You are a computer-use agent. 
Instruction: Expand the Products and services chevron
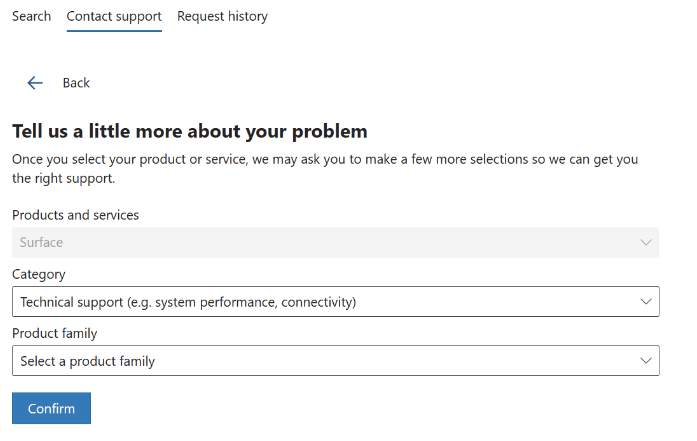[645, 242]
